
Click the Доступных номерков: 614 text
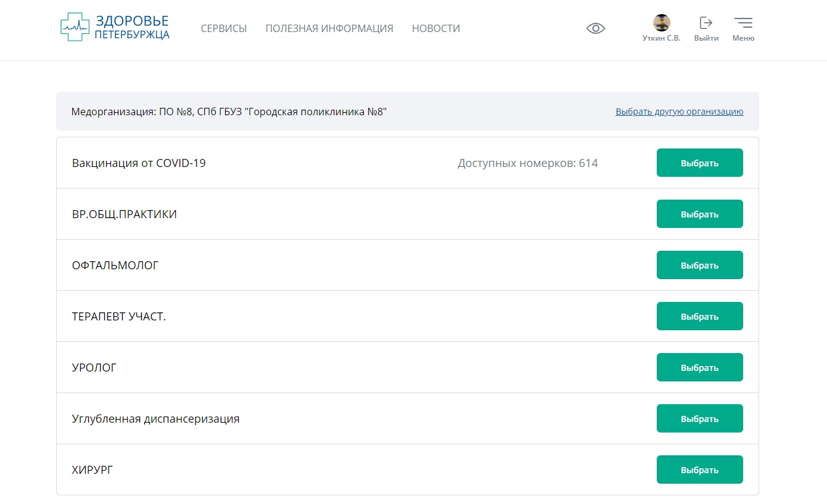pos(527,163)
